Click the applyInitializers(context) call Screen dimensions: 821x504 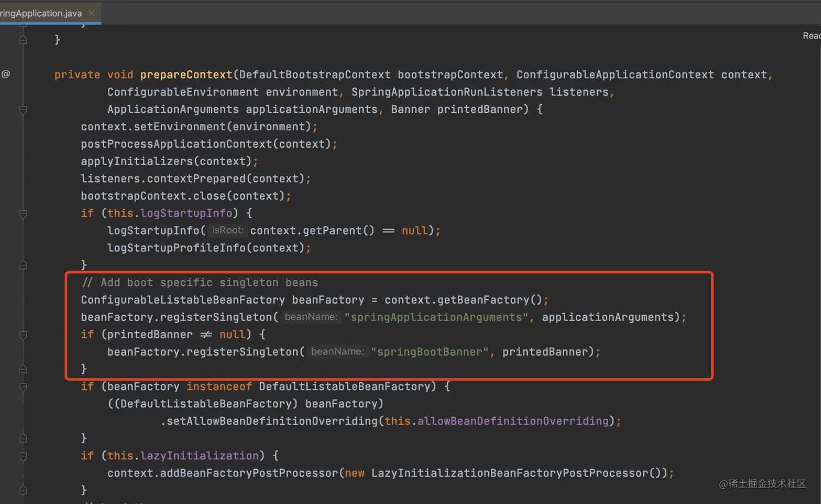point(166,161)
